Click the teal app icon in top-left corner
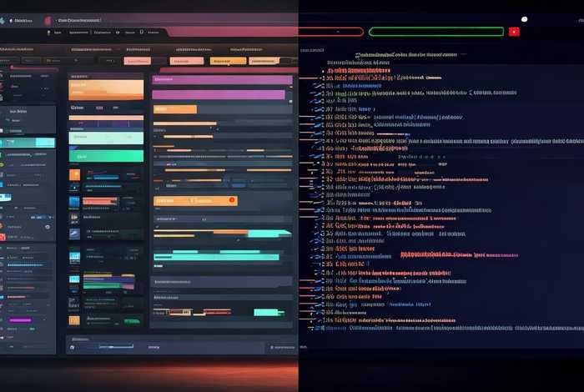The image size is (584, 392). point(3,20)
